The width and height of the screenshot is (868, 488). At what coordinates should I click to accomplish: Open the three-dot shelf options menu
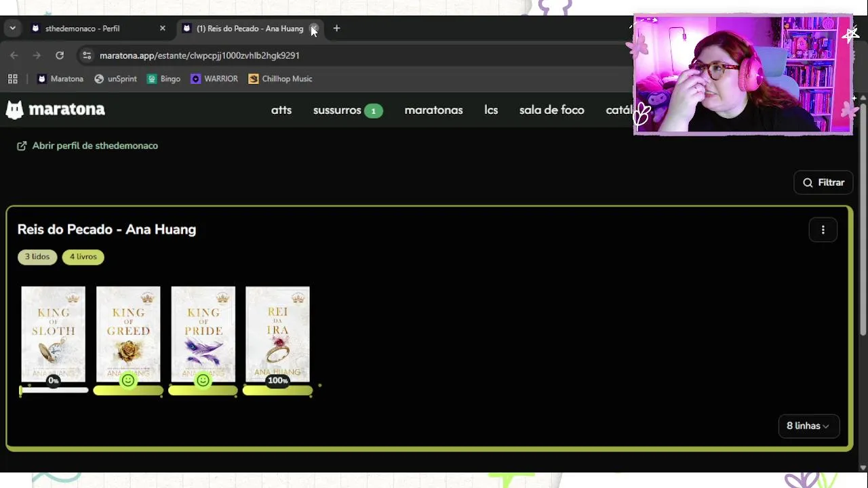click(x=823, y=230)
